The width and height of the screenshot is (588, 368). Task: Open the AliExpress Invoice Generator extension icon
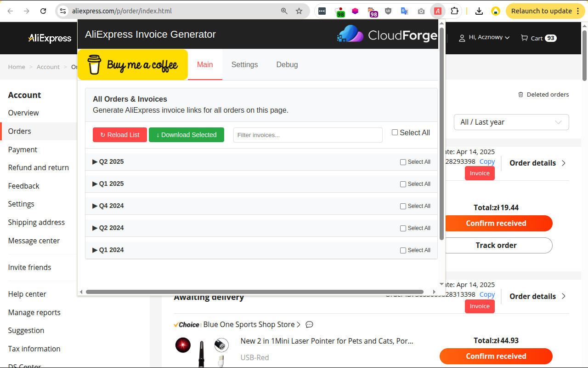coord(438,11)
